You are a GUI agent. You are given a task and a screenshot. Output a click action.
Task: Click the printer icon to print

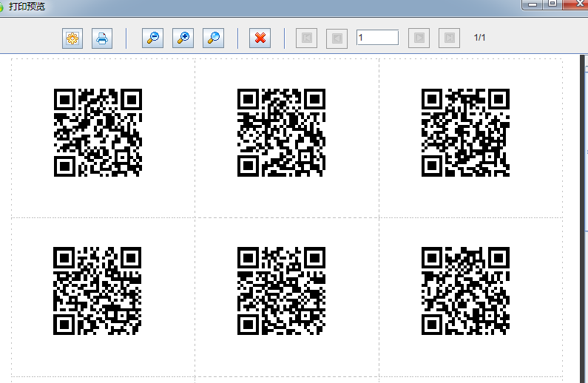tap(102, 38)
